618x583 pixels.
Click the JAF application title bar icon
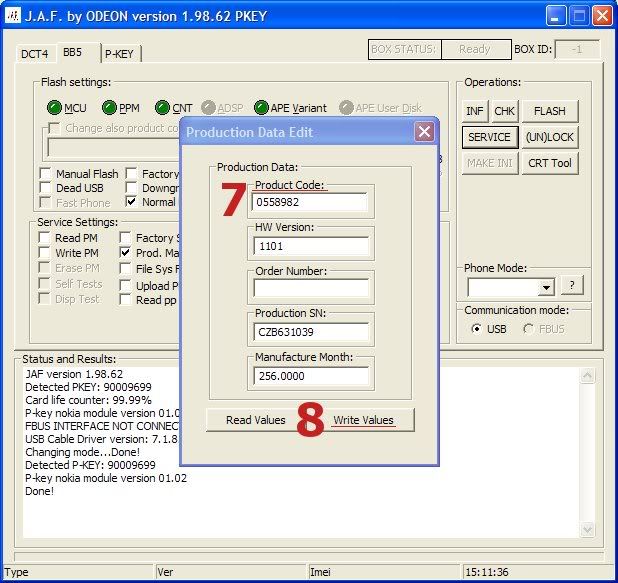click(x=13, y=16)
